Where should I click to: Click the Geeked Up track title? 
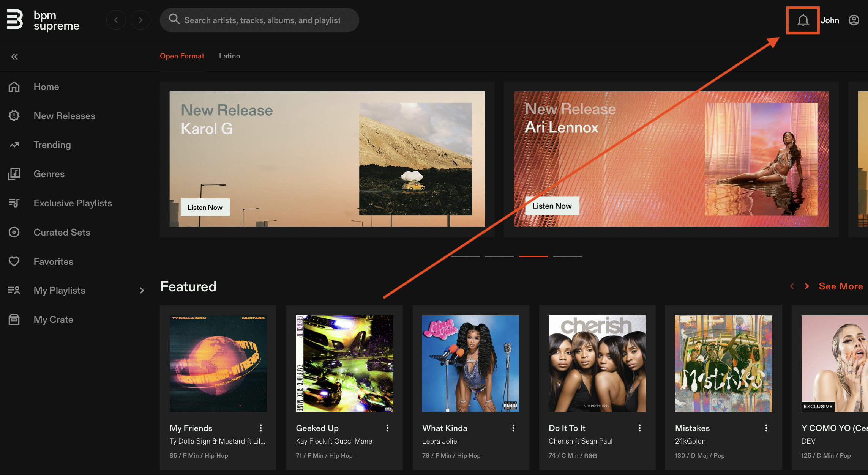(x=317, y=428)
